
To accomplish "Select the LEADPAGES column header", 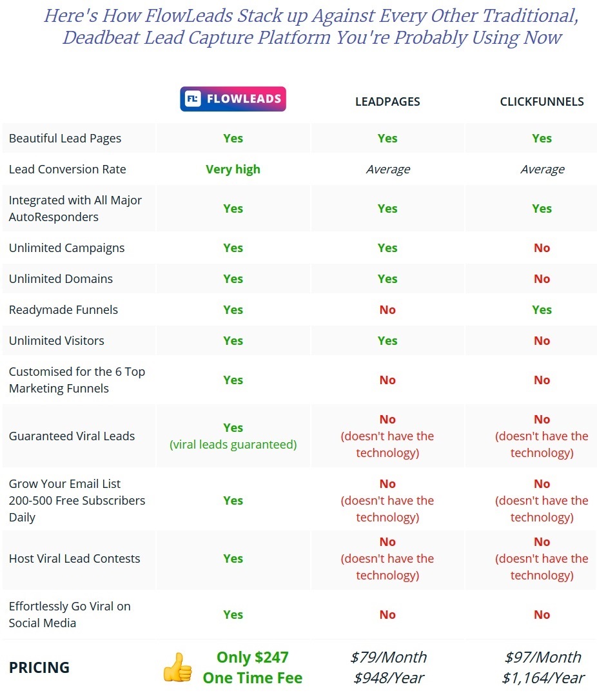I will tap(387, 102).
